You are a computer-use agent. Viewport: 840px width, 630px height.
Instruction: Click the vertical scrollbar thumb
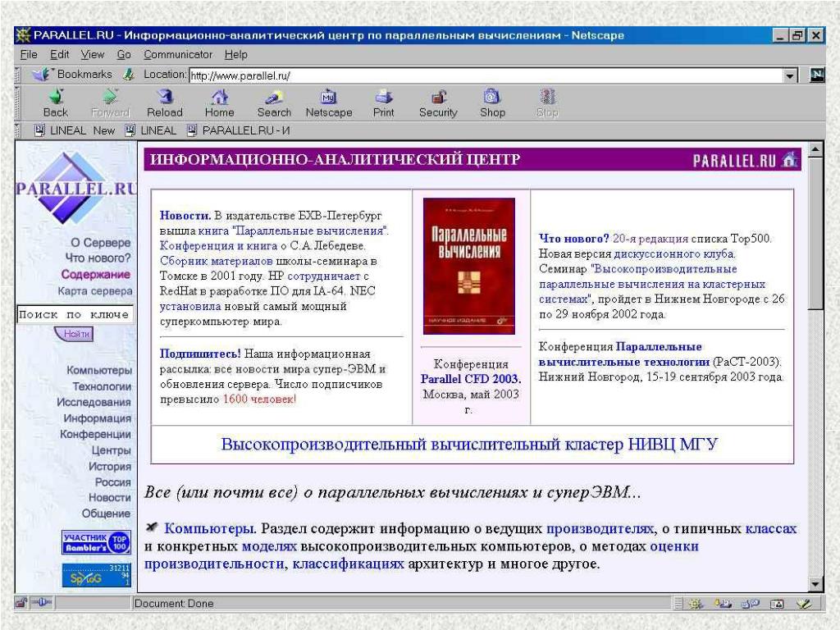tap(815, 233)
